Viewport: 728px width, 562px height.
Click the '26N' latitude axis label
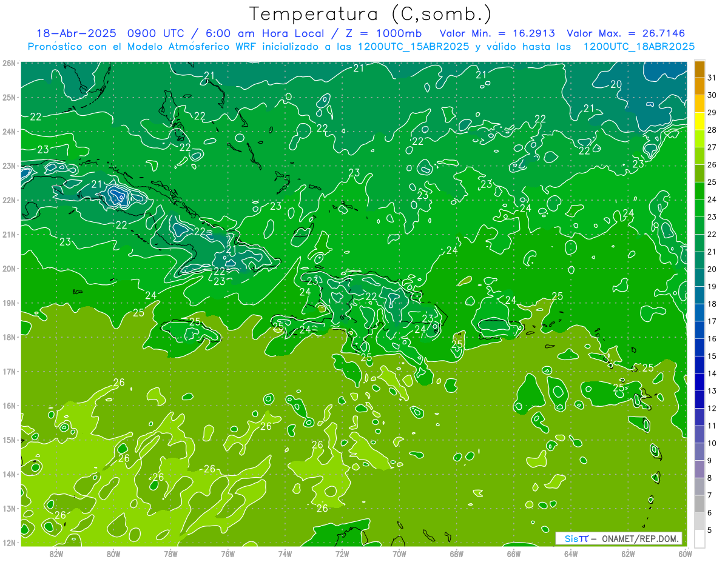pos(9,63)
